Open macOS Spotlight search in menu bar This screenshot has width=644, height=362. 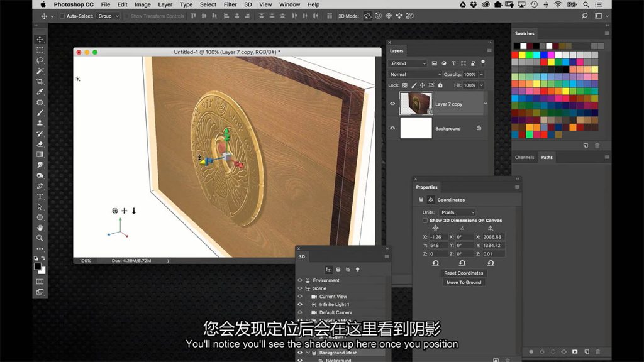586,4
